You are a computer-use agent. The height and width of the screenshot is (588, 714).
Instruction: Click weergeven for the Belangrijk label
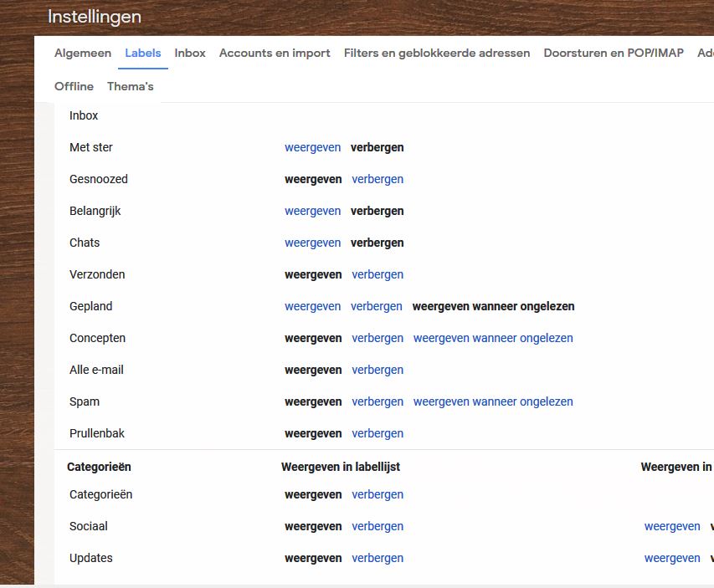[x=312, y=211]
